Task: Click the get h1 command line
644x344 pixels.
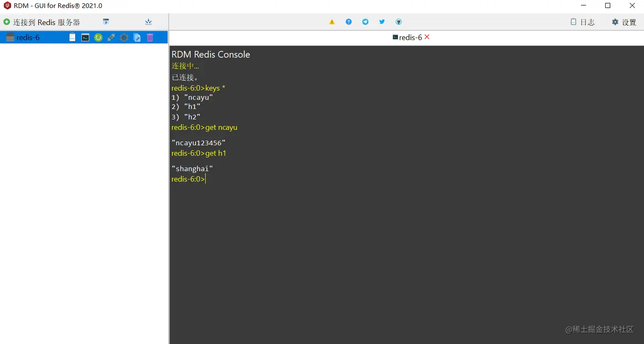Action: (x=199, y=153)
